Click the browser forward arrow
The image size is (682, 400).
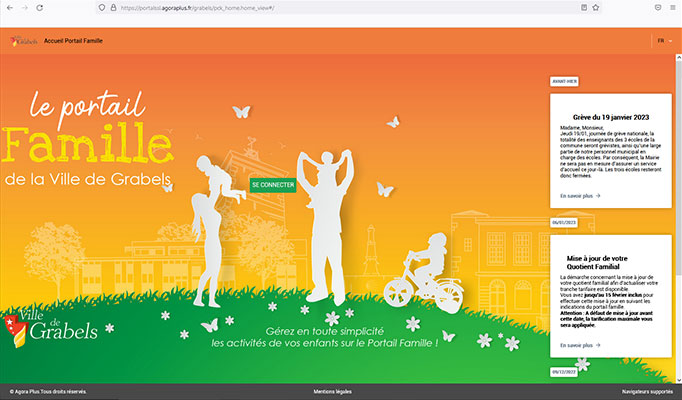(x=25, y=8)
